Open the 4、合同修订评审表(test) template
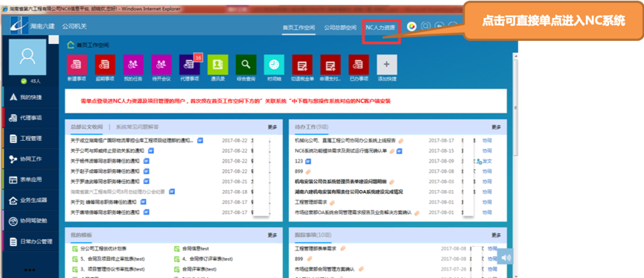The image size is (644, 278). [x=208, y=259]
